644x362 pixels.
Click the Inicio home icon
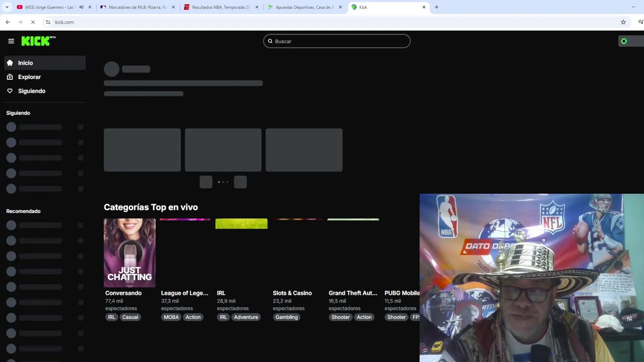point(10,63)
